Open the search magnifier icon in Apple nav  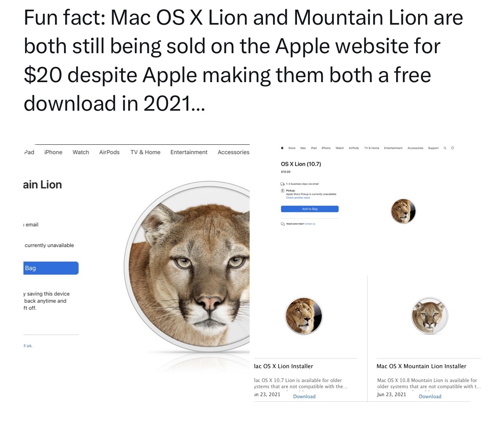(445, 148)
